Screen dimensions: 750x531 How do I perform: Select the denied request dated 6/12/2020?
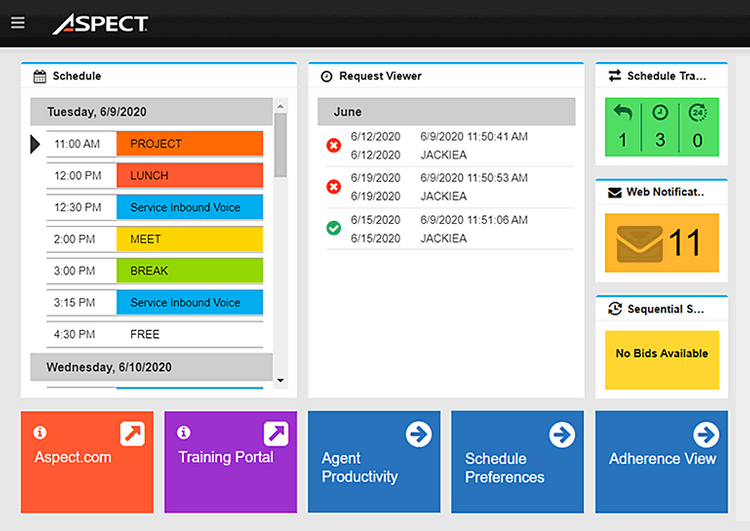[x=446, y=145]
